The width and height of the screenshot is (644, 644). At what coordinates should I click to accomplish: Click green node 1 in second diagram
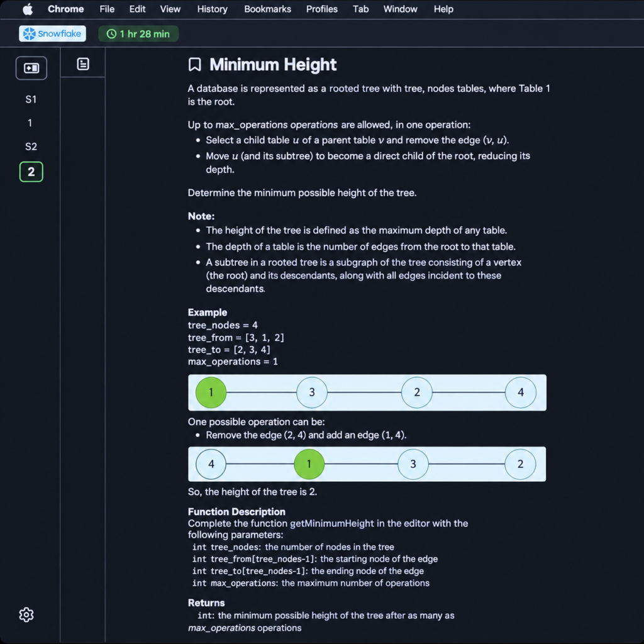tap(309, 464)
